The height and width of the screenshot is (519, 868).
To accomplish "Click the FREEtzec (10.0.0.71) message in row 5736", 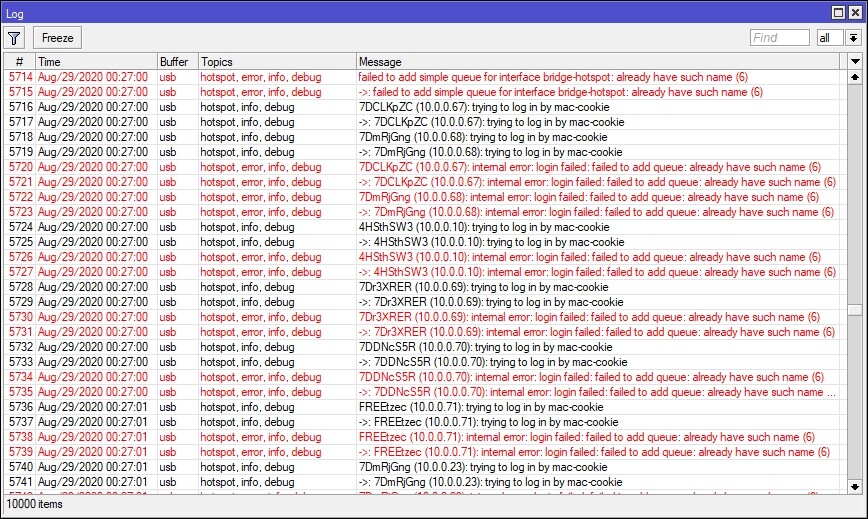I will [481, 407].
